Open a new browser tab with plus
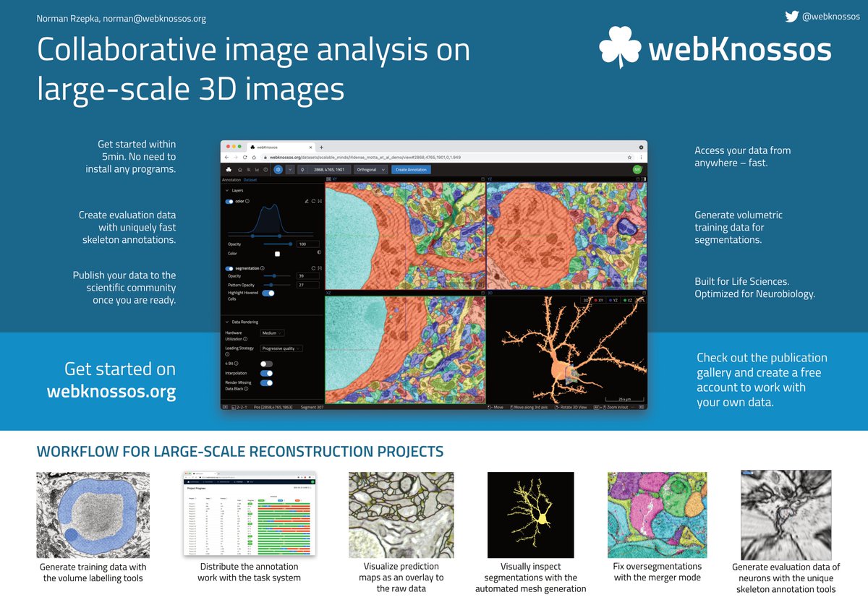 pos(321,147)
